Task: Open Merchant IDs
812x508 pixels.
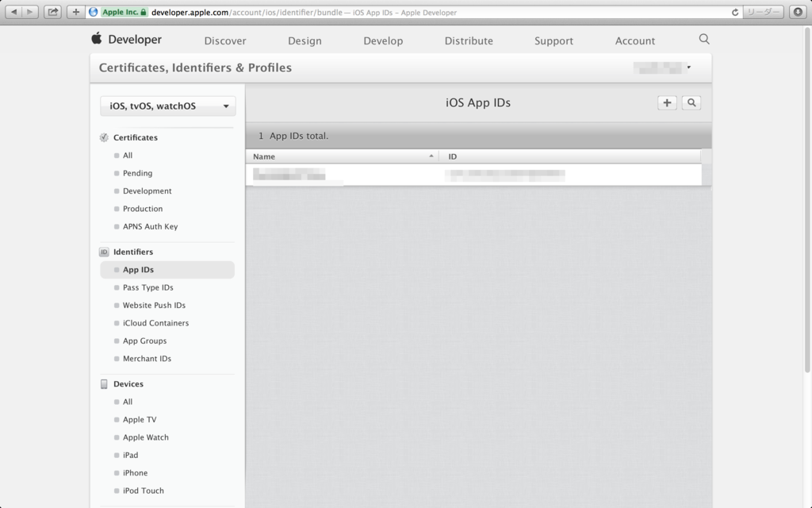Action: pyautogui.click(x=147, y=359)
